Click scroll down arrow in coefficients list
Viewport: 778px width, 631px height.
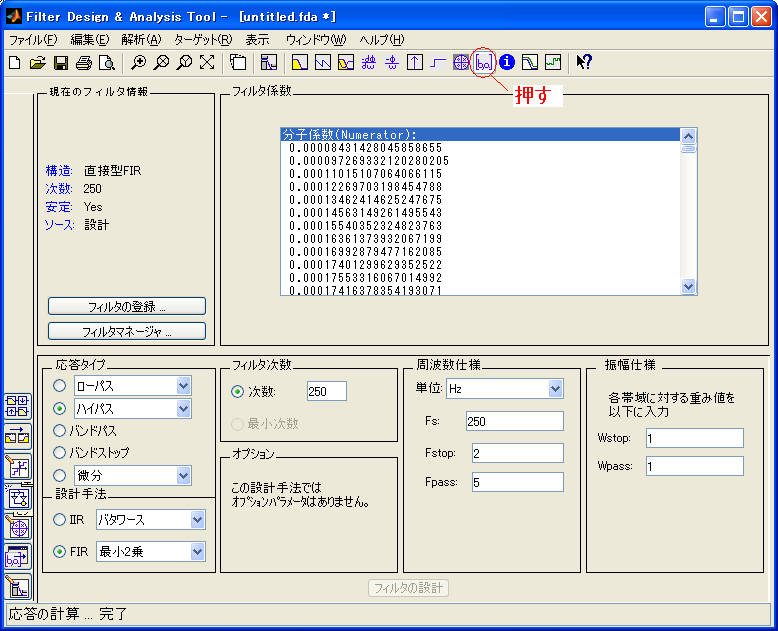688,286
